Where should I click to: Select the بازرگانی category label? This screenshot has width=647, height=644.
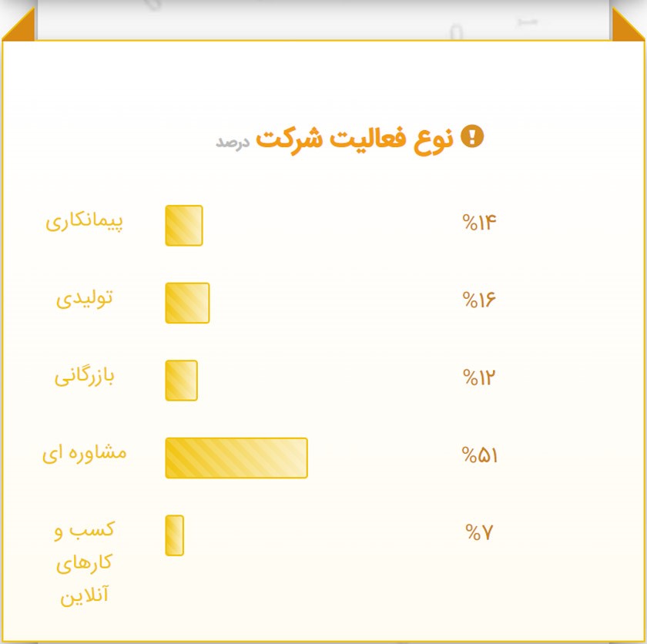(84, 377)
